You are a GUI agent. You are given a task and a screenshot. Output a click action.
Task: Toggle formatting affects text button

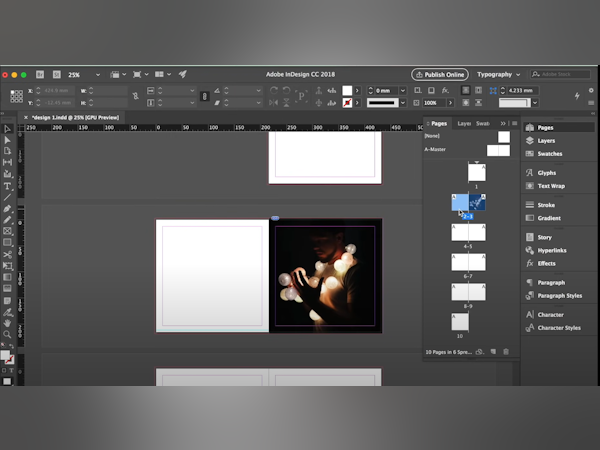11,370
